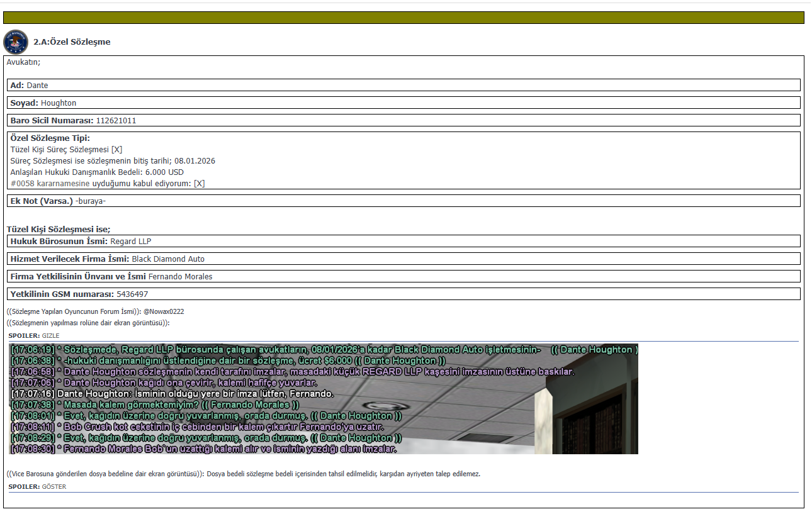Viewport: 812px width, 514px height.
Task: Click the chat line timestamped 17:07:06
Action: [164, 383]
